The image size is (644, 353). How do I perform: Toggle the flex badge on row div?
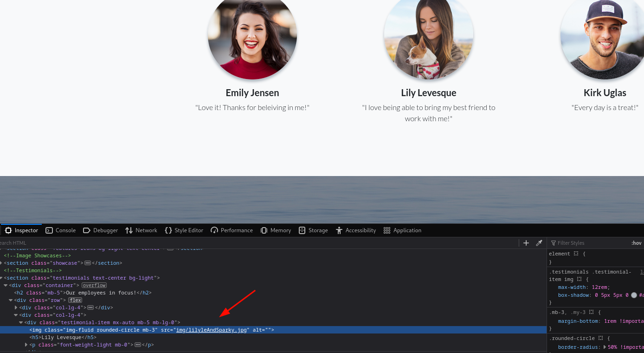[76, 300]
